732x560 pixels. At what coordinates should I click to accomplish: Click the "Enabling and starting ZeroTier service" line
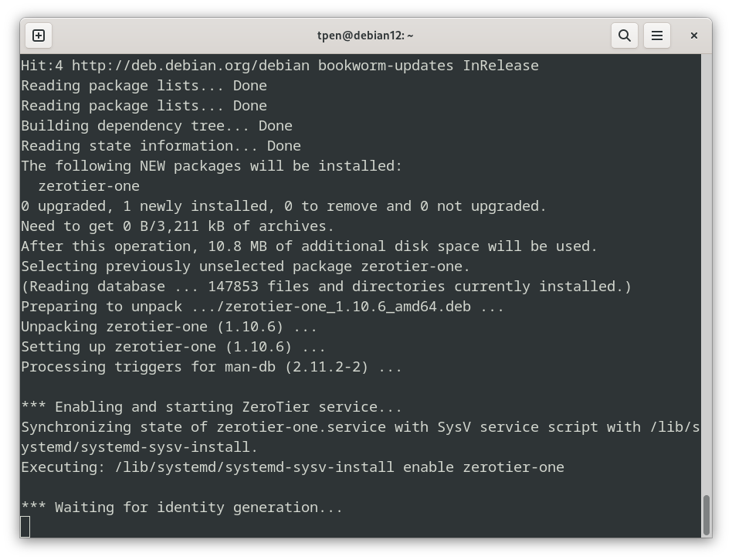(211, 407)
